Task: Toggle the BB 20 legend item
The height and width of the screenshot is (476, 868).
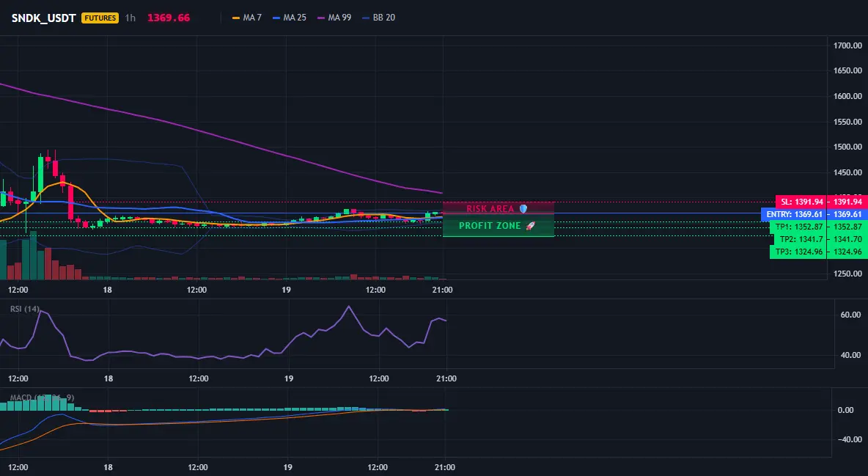Action: click(378, 18)
